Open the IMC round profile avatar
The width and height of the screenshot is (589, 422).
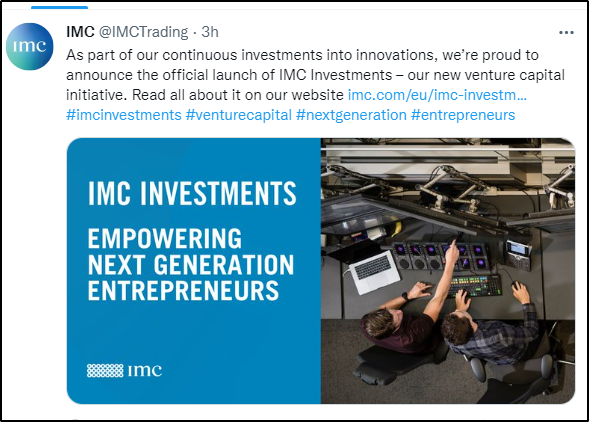(30, 46)
